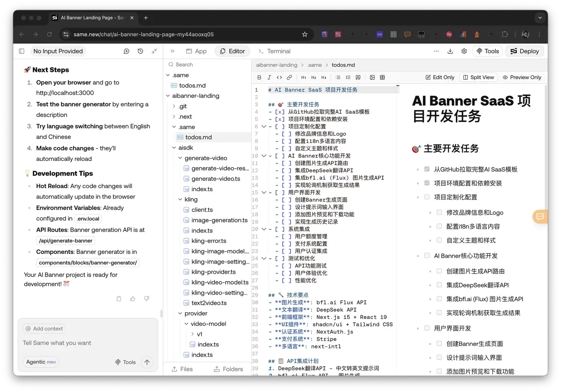Insert a link using the toolbar icon

pos(289,78)
